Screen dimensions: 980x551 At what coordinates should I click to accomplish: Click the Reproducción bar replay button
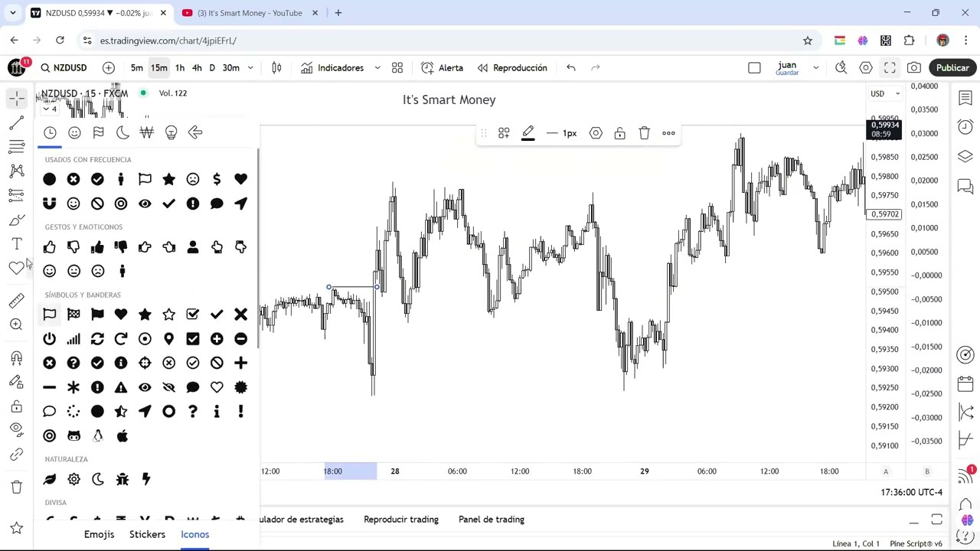pyautogui.click(x=511, y=67)
